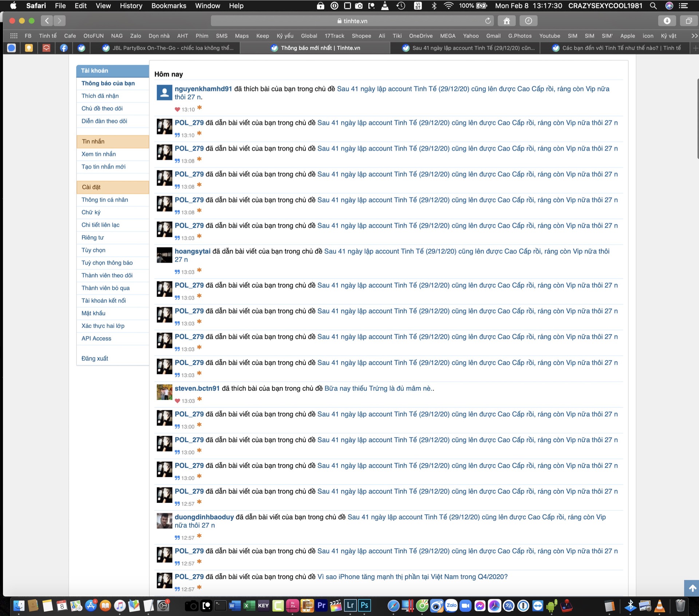Click the bookmarks grid icon in favorites bar
Image resolution: width=699 pixels, height=616 pixels.
[x=14, y=36]
